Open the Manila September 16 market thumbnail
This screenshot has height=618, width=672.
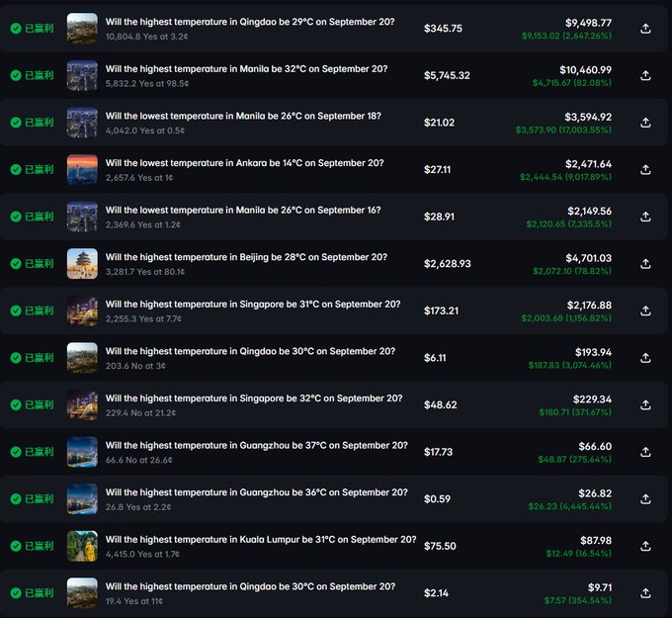[82, 217]
